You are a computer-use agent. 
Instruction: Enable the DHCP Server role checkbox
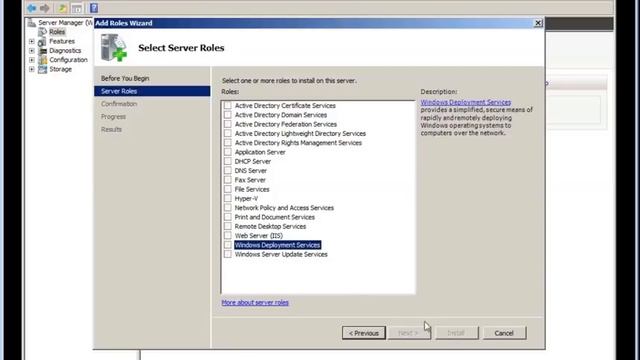pyautogui.click(x=228, y=161)
